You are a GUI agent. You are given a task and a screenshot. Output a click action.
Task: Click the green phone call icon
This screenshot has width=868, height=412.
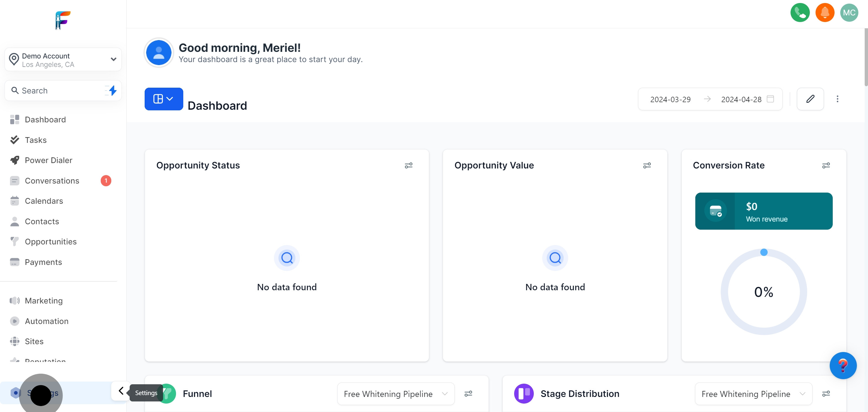pos(800,12)
